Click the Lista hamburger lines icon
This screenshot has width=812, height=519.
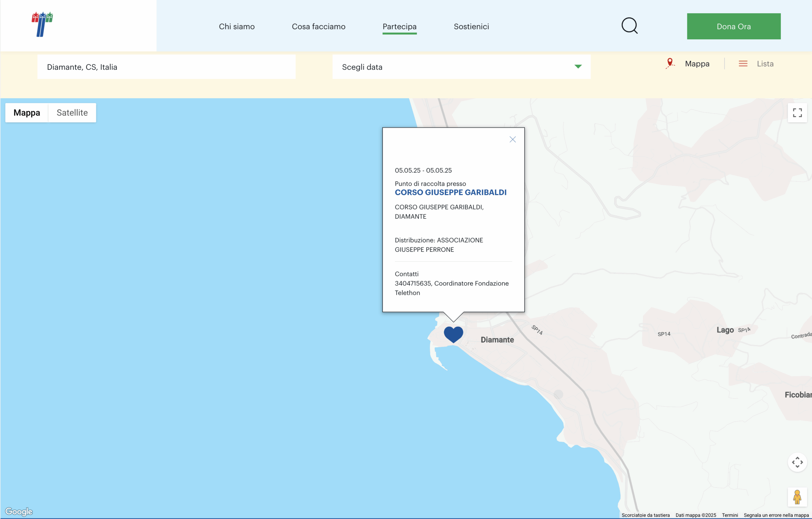point(743,64)
